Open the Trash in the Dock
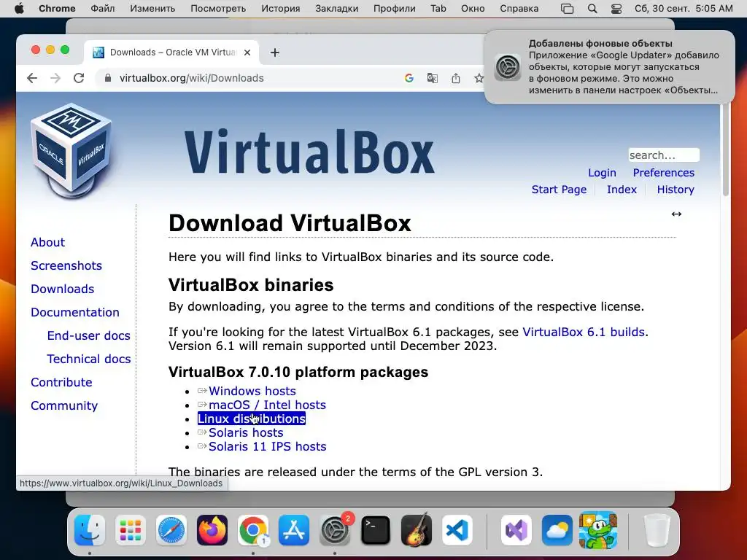This screenshot has width=747, height=560. tap(657, 530)
